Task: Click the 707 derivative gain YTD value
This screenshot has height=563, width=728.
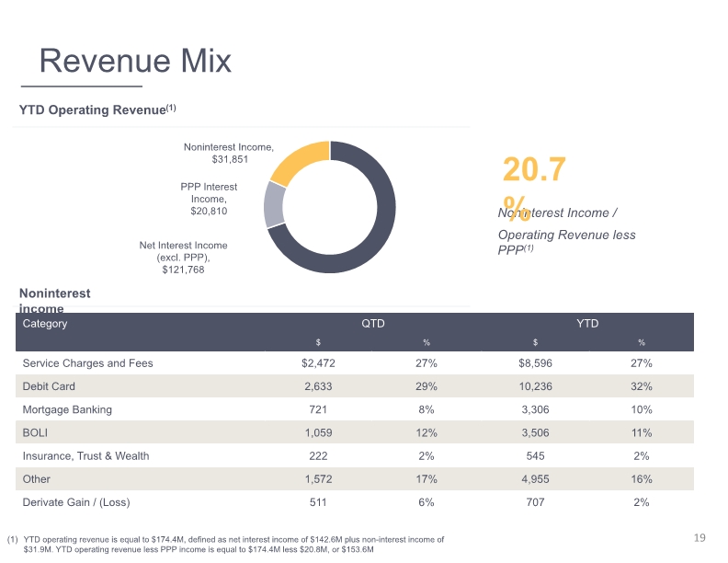Action: pos(535,502)
